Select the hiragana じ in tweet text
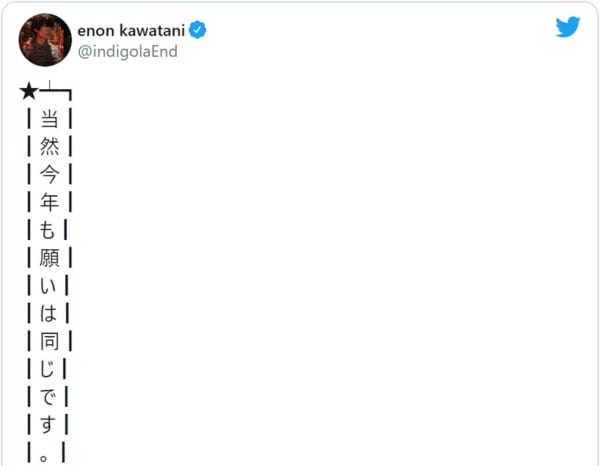The height and width of the screenshot is (466, 600). tap(47, 369)
